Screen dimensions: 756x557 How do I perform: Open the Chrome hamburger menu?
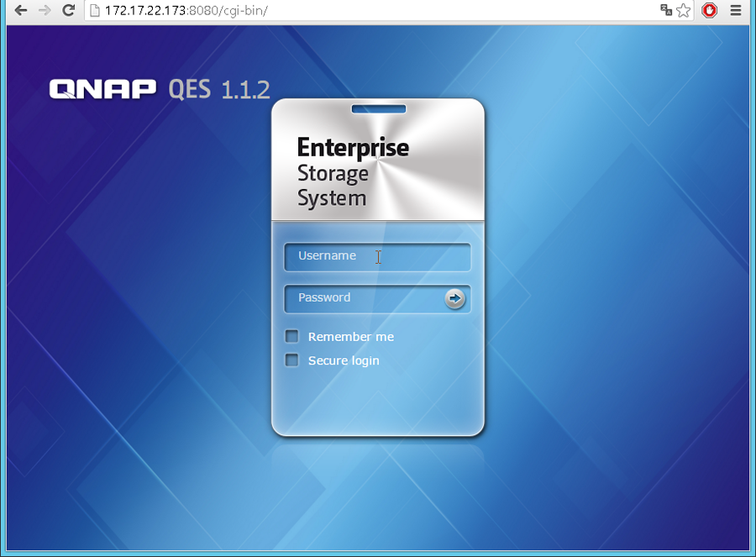point(736,11)
